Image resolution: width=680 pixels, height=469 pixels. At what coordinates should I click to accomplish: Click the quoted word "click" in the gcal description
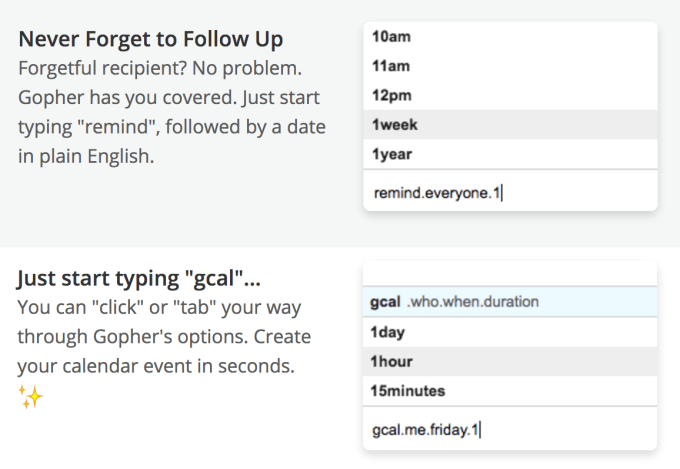pyautogui.click(x=118, y=308)
